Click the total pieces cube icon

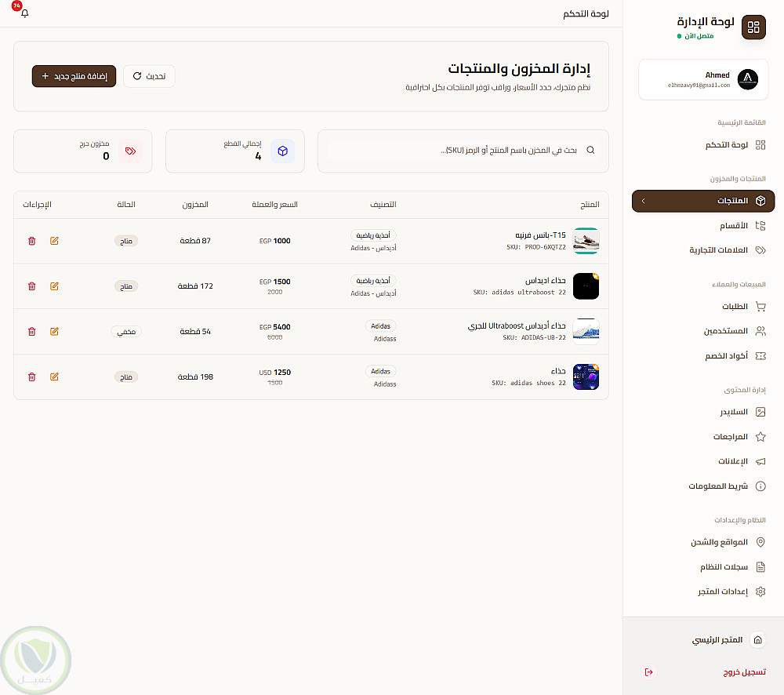click(x=282, y=151)
